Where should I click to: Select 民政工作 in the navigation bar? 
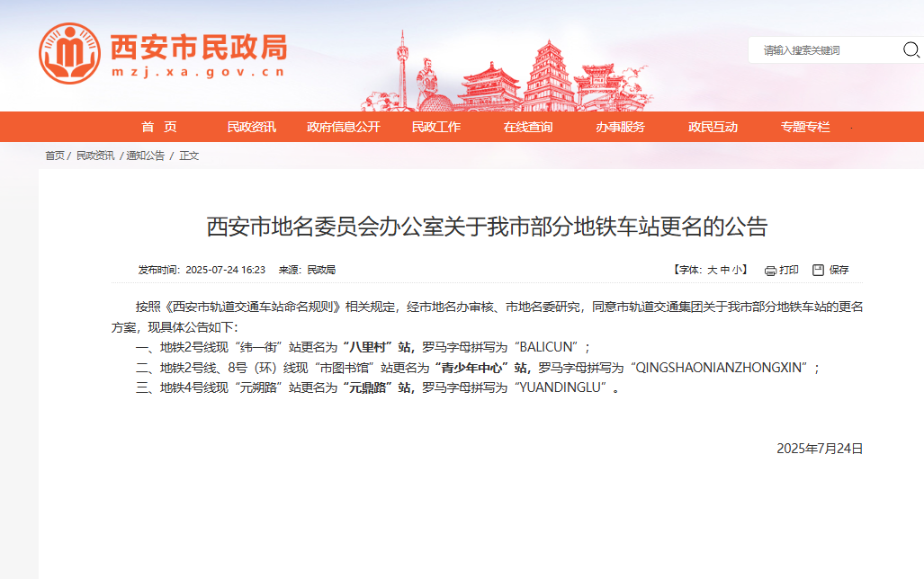click(x=435, y=127)
